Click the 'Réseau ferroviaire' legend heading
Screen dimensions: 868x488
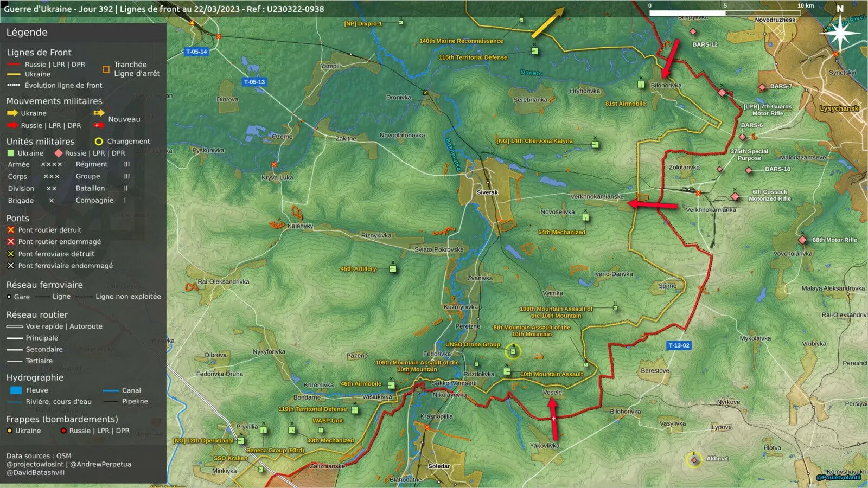click(x=44, y=285)
